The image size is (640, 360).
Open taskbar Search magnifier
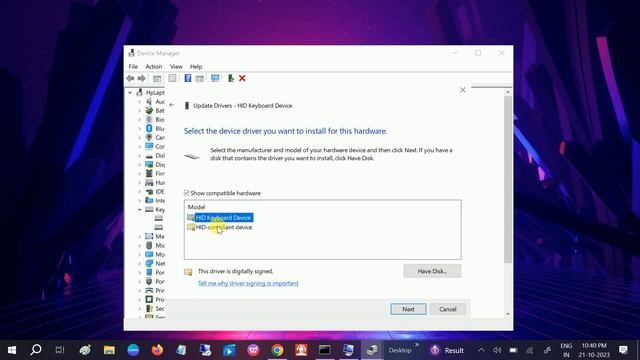36,350
